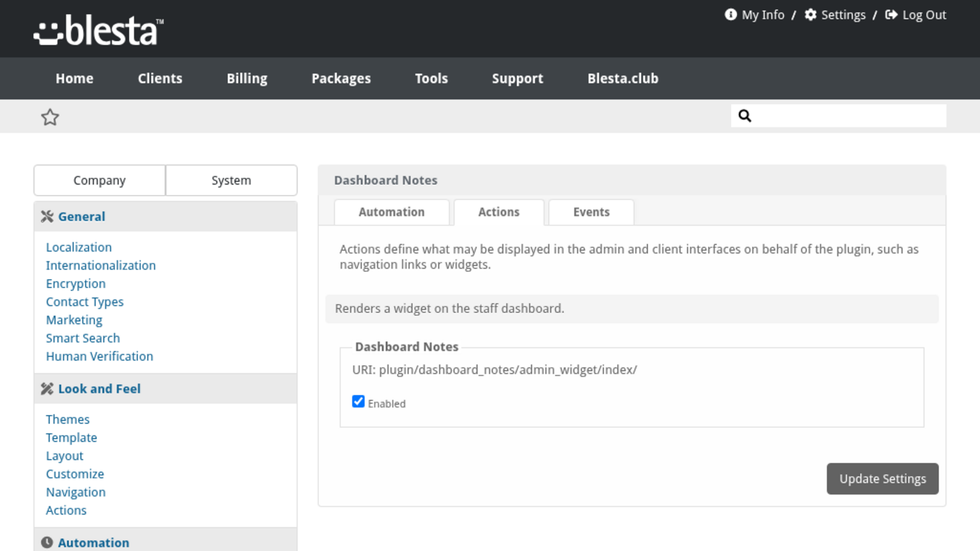Open the Home menu
This screenshot has height=551, width=980.
click(75, 78)
